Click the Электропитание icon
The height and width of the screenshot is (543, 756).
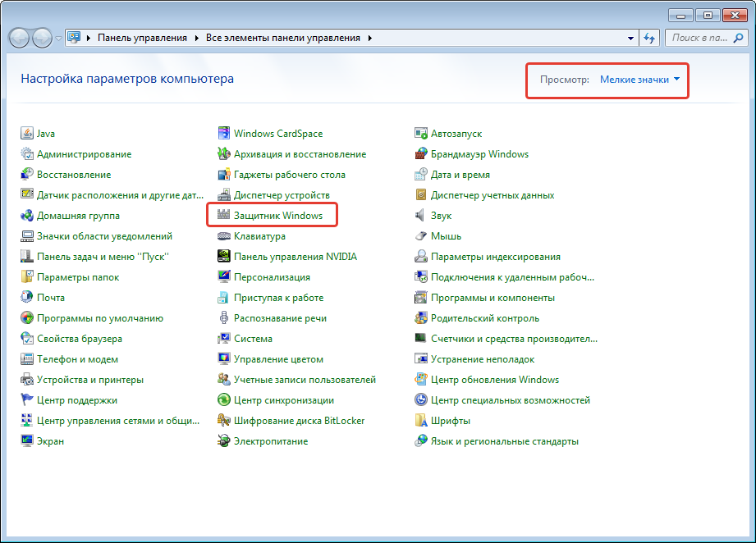click(x=224, y=440)
